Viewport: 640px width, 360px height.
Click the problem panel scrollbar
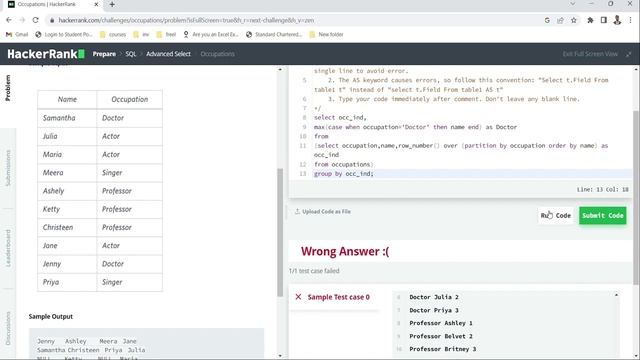tap(280, 233)
